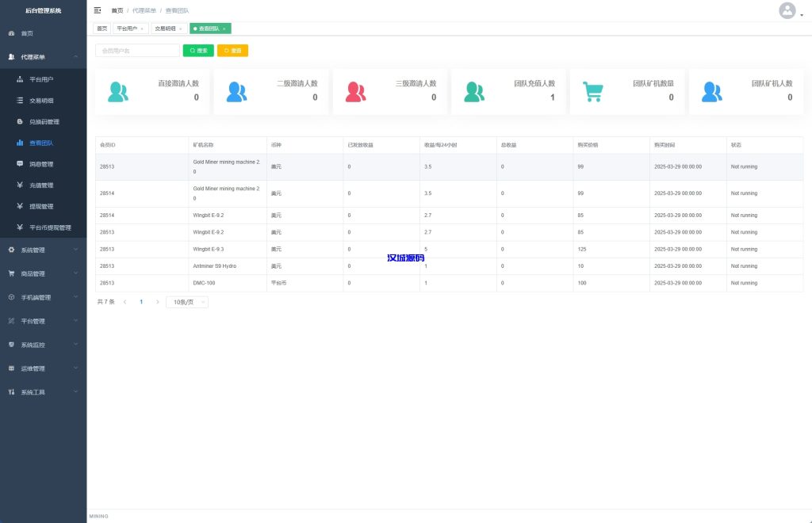Click the green 搜索 button

point(198,51)
